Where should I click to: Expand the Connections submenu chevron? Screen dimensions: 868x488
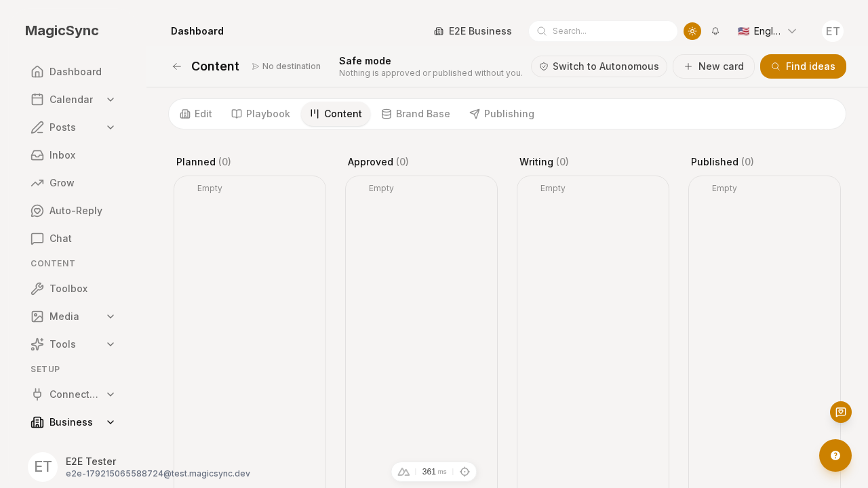tap(111, 394)
